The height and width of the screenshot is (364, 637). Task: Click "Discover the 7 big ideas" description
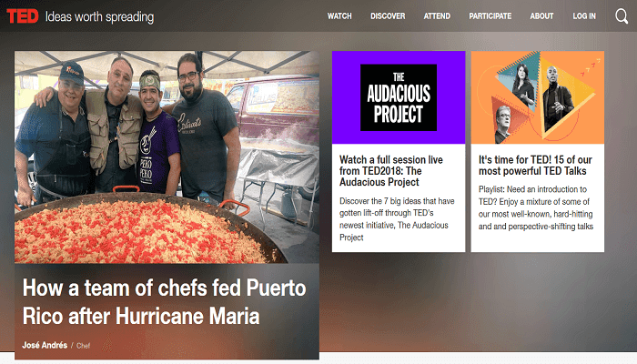click(x=397, y=219)
